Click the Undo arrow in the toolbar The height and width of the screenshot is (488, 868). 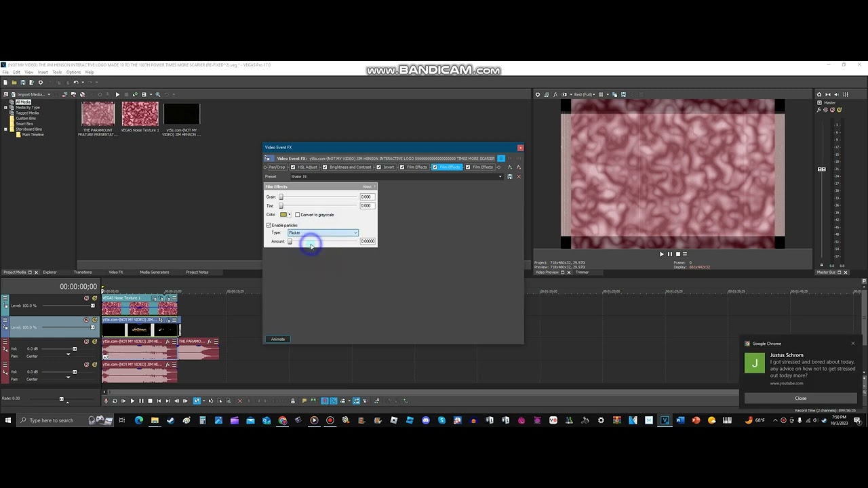pyautogui.click(x=76, y=83)
